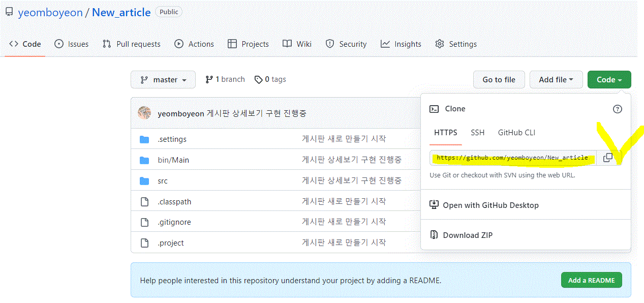
Task: Click the Go to file button
Action: (x=499, y=80)
